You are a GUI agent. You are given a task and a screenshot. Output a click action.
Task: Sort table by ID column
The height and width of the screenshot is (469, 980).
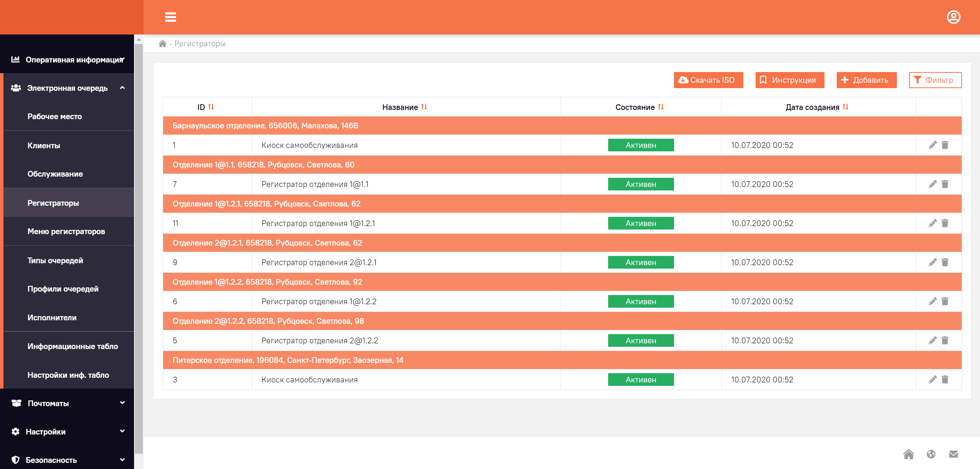tap(211, 107)
